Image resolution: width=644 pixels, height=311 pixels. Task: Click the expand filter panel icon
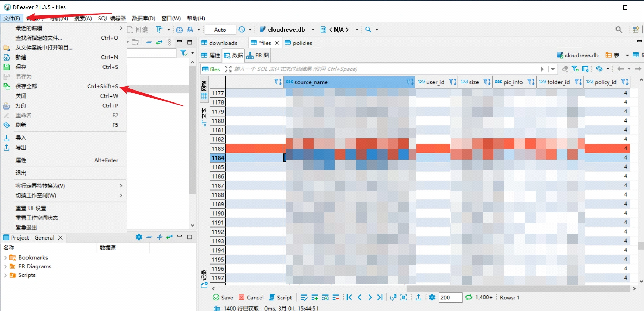click(228, 69)
